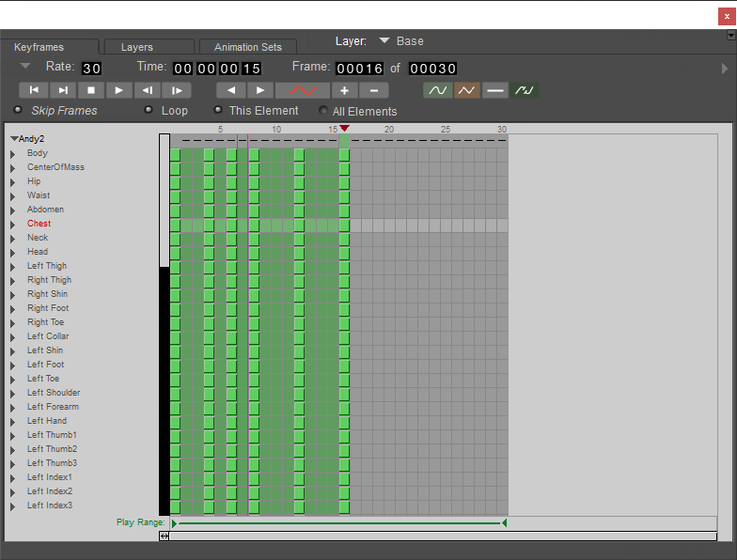This screenshot has height=560, width=737.
Task: Expand the Chest element tree
Action: pos(13,224)
